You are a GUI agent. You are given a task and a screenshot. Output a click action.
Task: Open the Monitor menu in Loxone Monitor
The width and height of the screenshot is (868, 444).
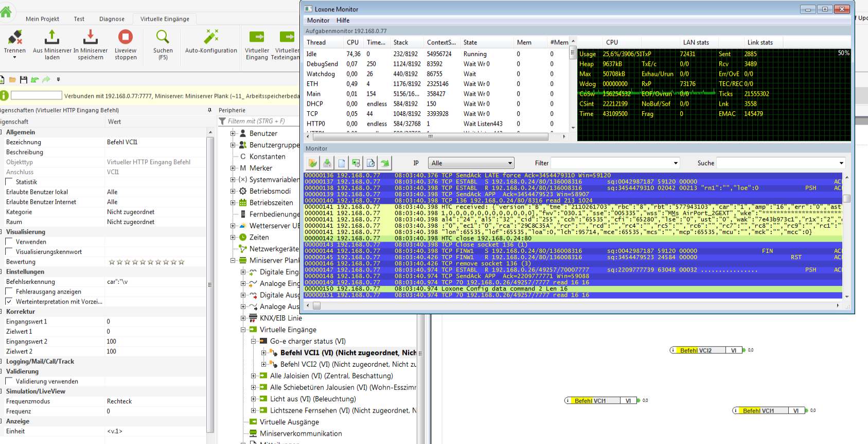coord(318,21)
